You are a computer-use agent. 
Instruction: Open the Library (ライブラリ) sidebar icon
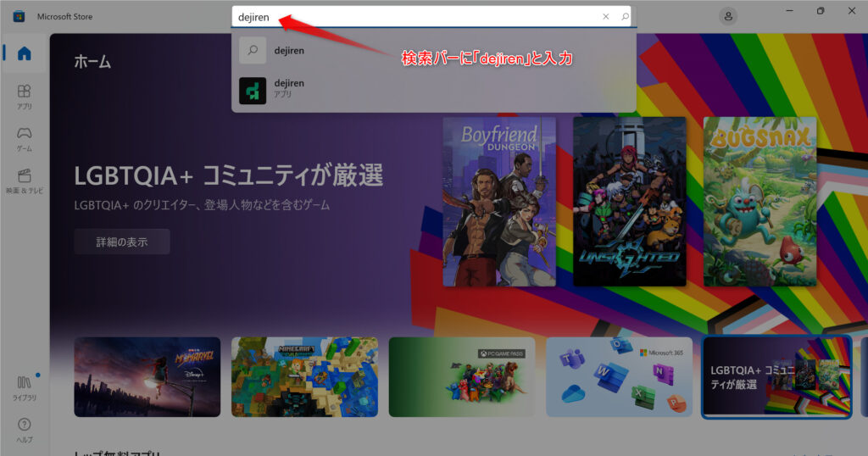tap(25, 388)
